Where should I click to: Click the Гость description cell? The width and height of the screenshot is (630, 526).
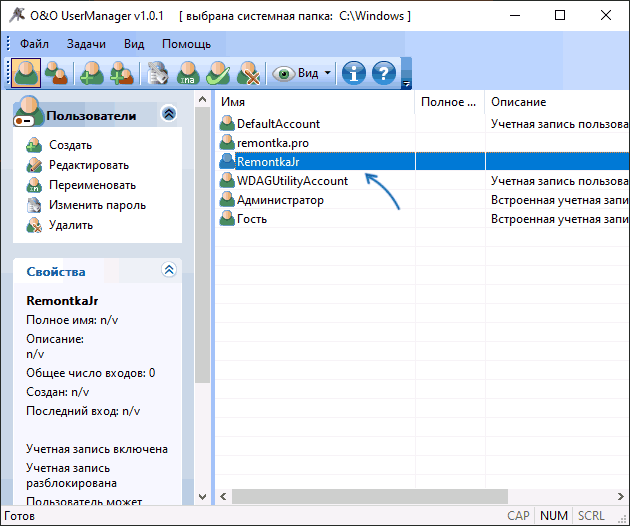point(558,219)
